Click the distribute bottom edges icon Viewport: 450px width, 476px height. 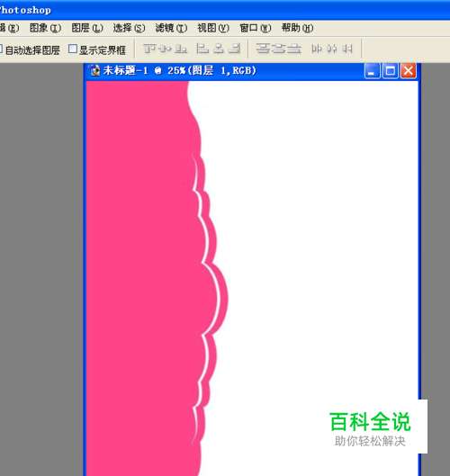pyautogui.click(x=294, y=49)
